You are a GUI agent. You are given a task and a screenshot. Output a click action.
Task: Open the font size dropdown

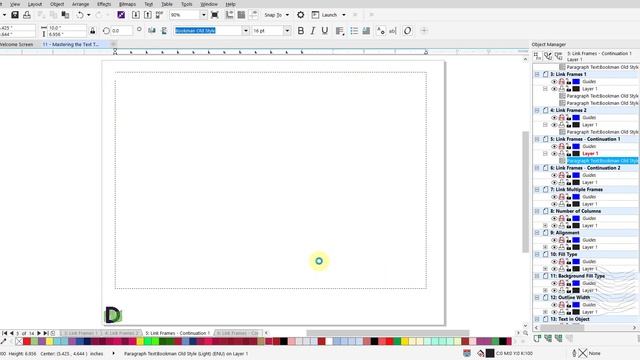(x=287, y=31)
